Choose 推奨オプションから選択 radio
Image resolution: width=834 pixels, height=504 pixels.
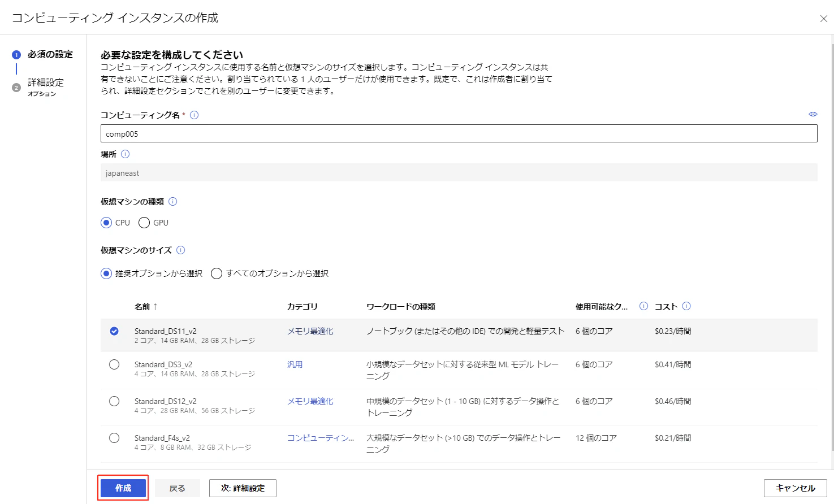click(106, 273)
